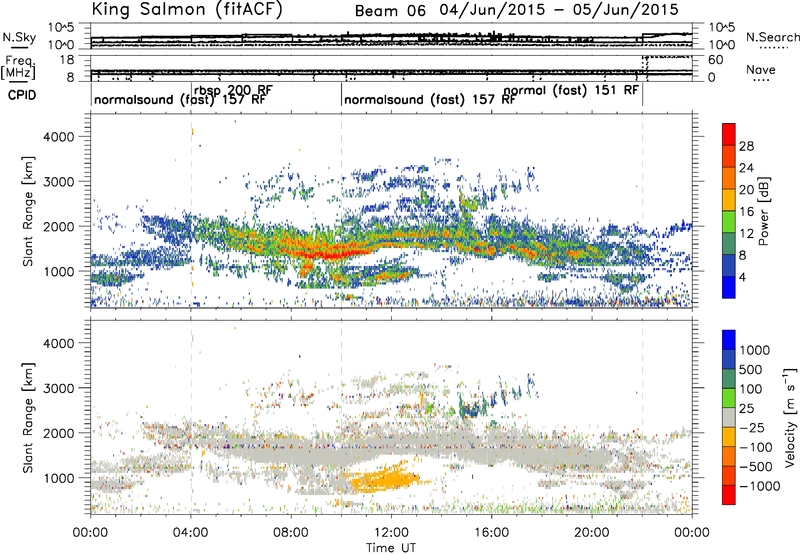Click the "3000" range tick of the velocity panel
Image resolution: width=800 pixels, height=554 pixels.
point(60,388)
